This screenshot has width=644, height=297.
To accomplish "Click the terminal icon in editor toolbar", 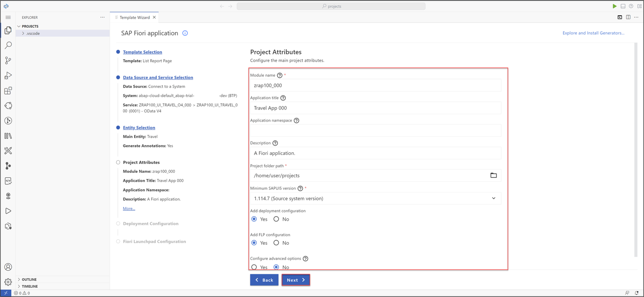I will [x=620, y=17].
